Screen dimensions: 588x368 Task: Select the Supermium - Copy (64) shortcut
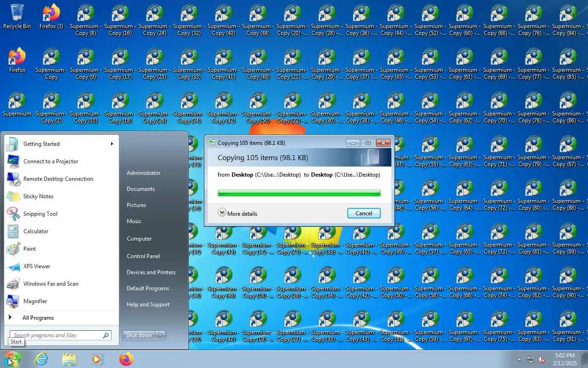464,195
